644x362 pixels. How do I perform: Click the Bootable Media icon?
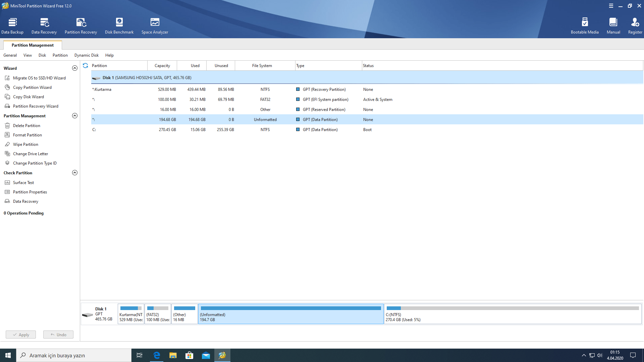click(x=585, y=25)
